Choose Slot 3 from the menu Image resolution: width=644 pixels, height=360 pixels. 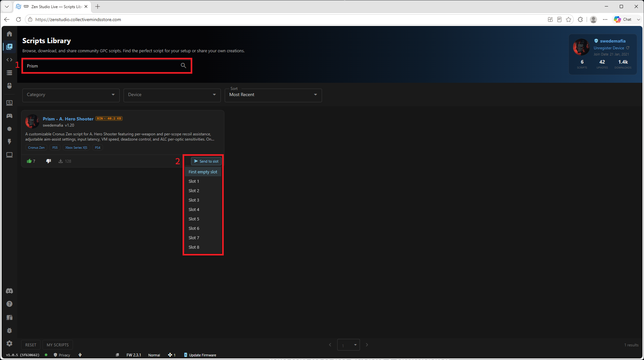[203, 200]
